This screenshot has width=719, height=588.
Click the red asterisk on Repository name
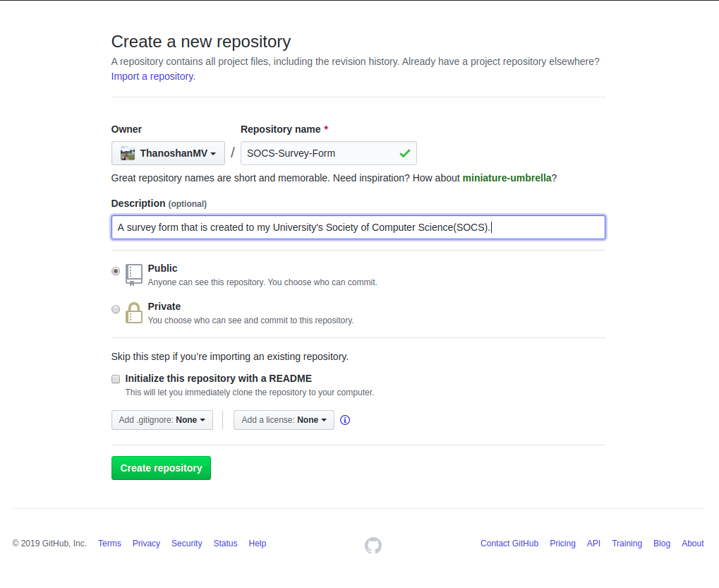point(325,129)
